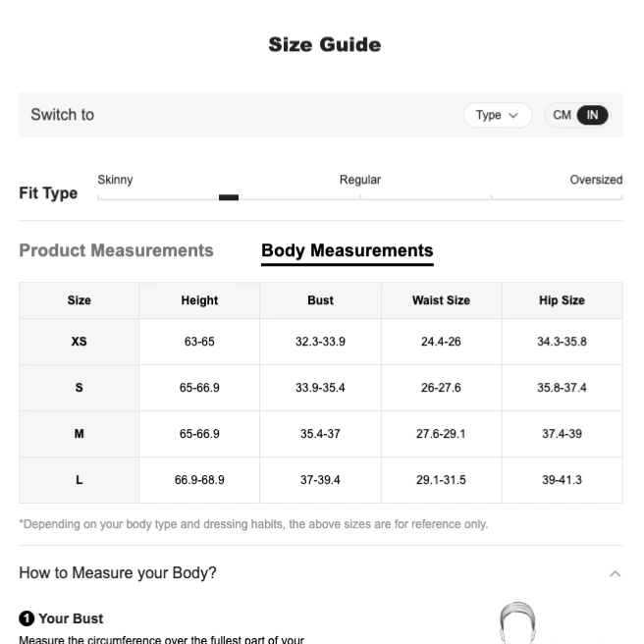Click the body illustration head image
Image resolution: width=644 pixels, height=644 pixels.
[x=517, y=623]
